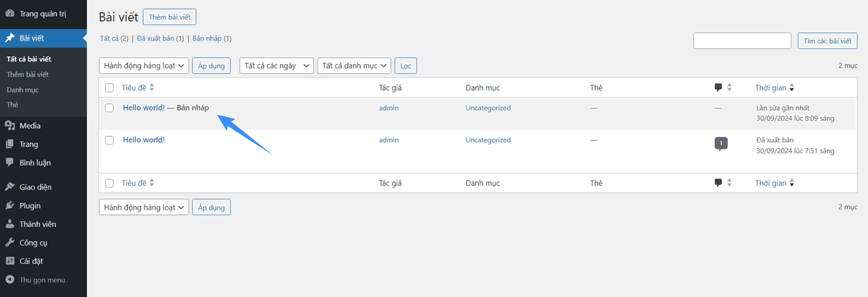The image size is (868, 297).
Task: Open the Tất cả các ngày dropdown
Action: tap(276, 66)
